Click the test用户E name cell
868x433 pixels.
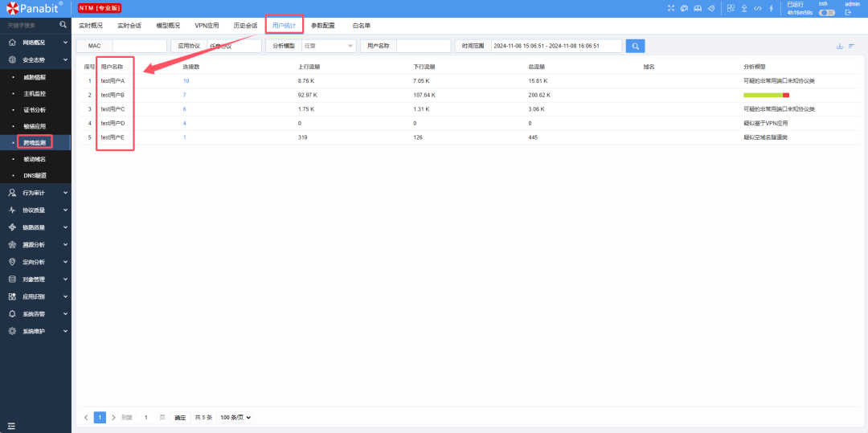coord(113,137)
